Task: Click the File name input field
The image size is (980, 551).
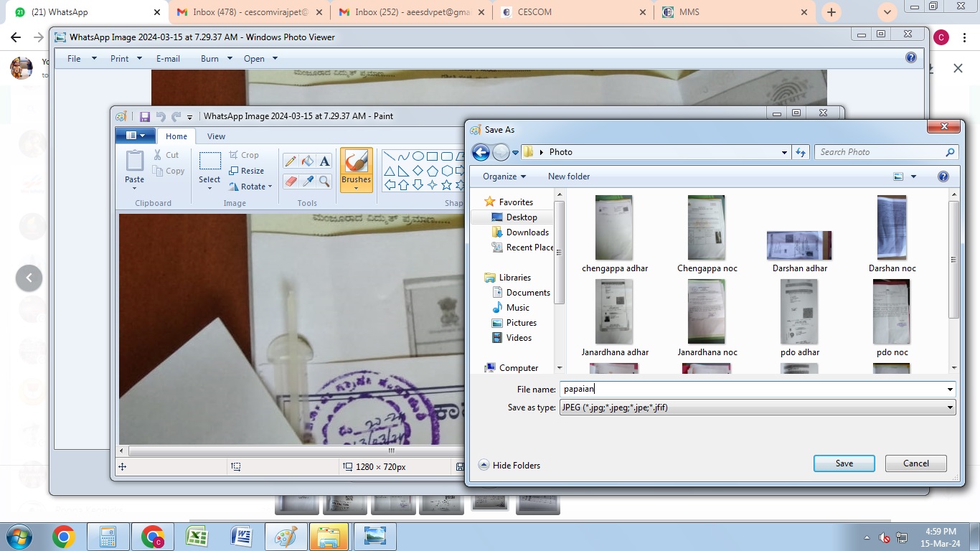Action: point(752,390)
